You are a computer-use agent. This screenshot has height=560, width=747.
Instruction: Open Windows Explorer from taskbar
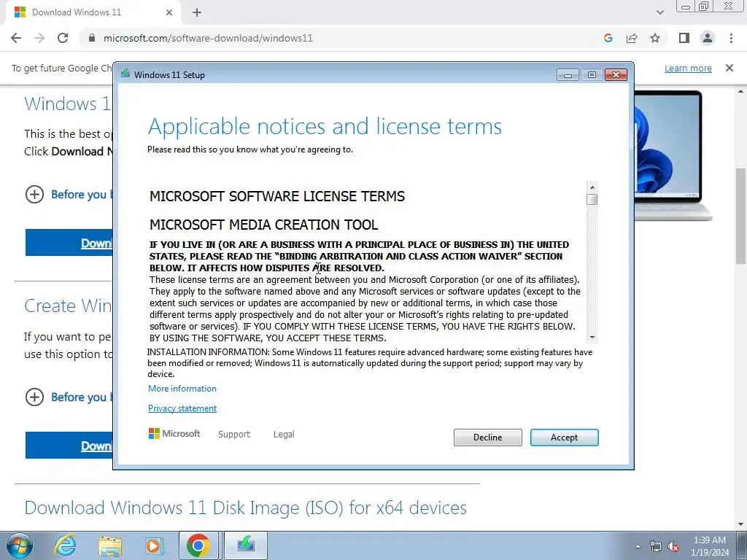110,545
